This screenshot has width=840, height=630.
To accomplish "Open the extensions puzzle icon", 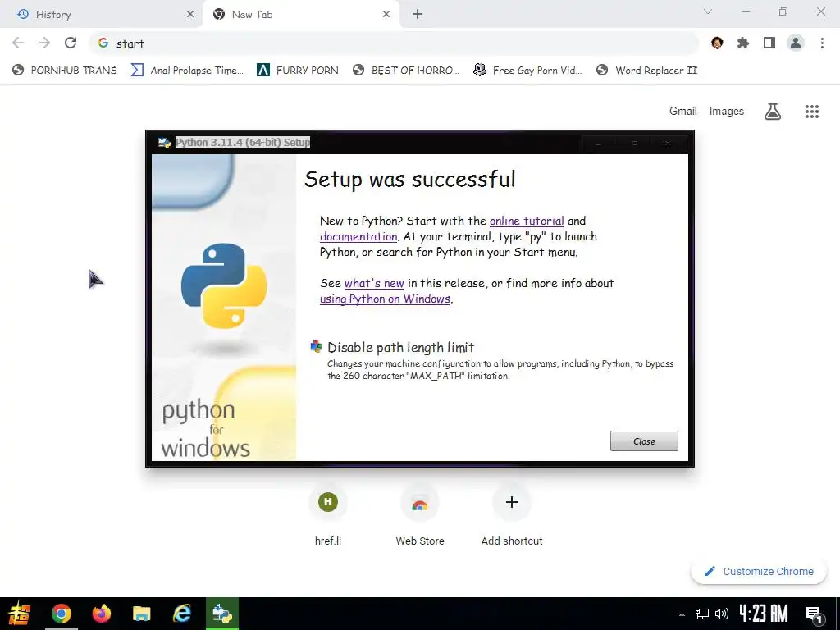I will pos(743,43).
